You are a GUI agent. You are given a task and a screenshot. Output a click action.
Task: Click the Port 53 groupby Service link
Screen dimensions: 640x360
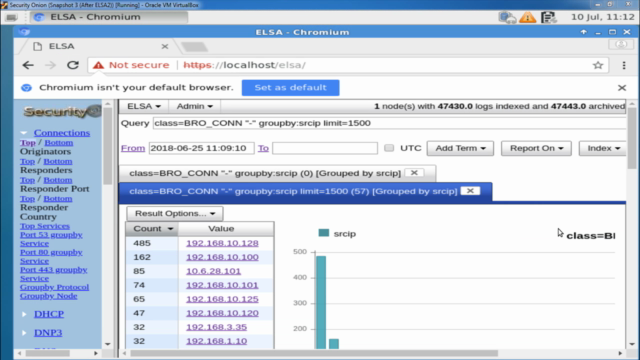pyautogui.click(x=51, y=239)
